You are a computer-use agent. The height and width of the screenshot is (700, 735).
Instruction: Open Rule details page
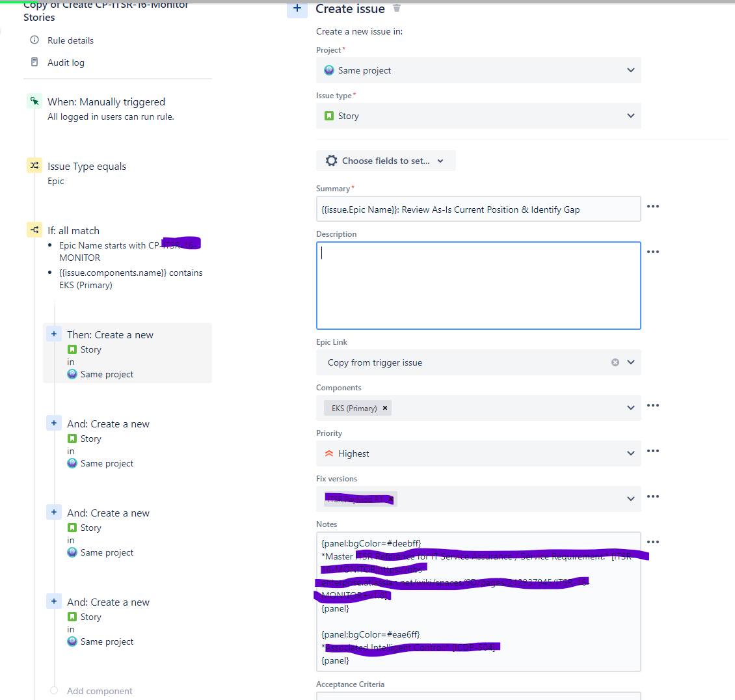click(70, 40)
